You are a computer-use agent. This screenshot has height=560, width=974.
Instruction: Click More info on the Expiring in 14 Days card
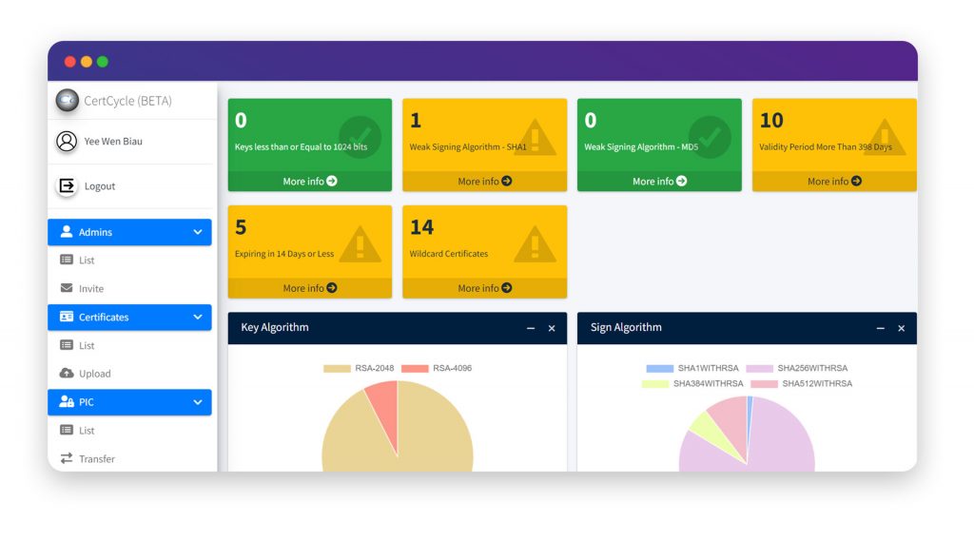coord(309,287)
